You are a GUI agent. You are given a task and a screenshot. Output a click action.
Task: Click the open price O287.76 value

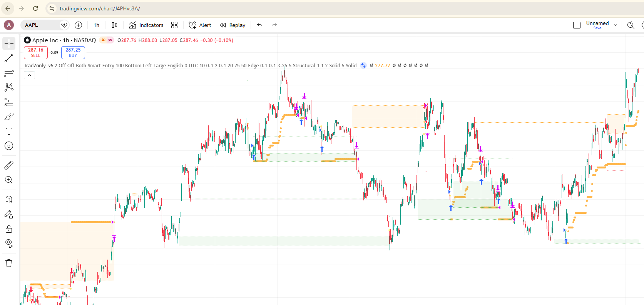tap(127, 40)
